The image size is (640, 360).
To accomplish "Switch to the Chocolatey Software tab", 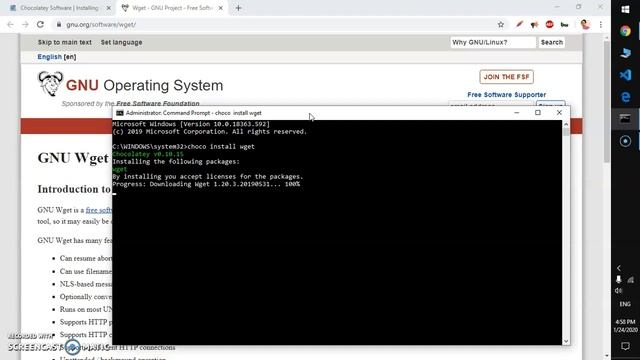I will 60,8.
